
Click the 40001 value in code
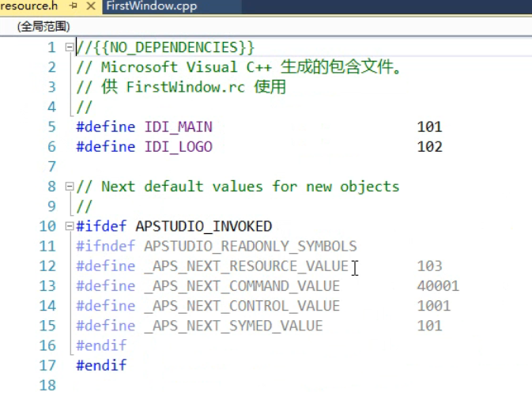[x=437, y=285]
